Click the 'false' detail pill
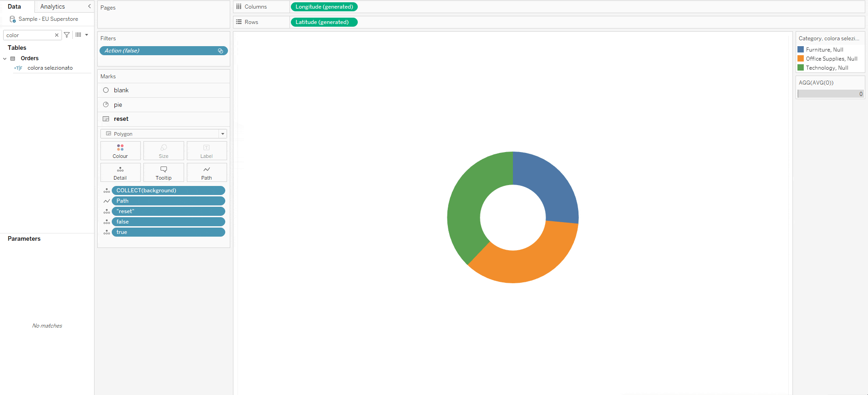 pos(168,222)
